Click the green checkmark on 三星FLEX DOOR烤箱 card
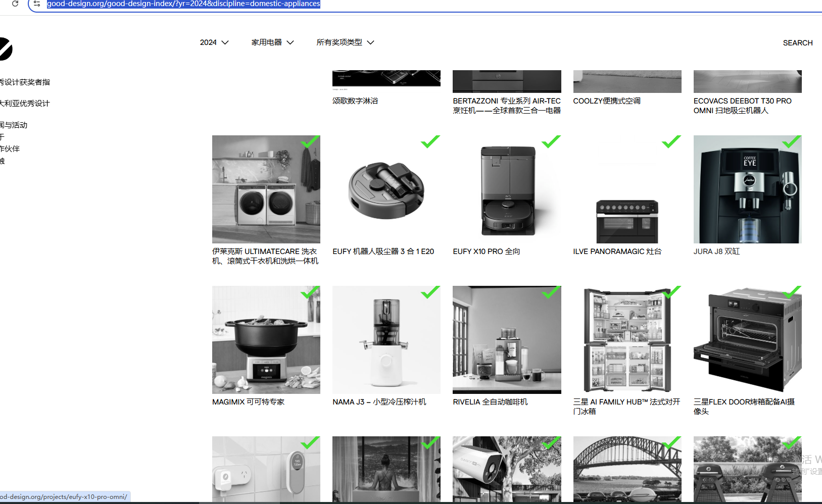 point(792,292)
